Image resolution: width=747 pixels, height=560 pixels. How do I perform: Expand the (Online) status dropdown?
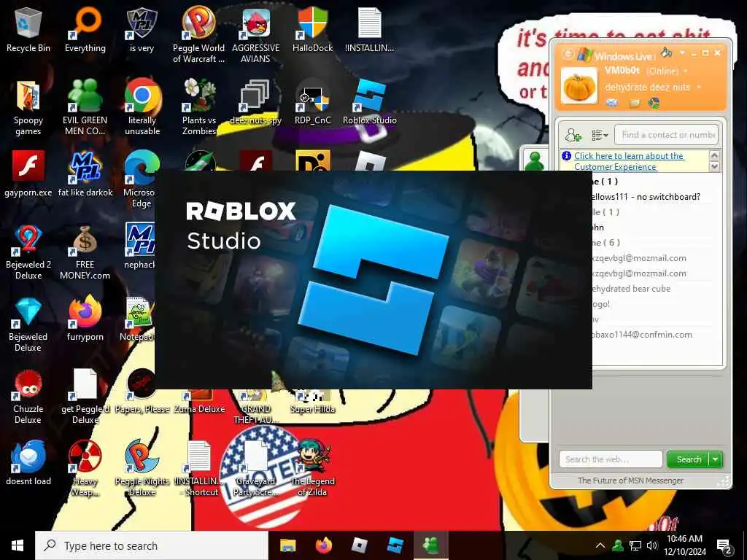coord(686,71)
